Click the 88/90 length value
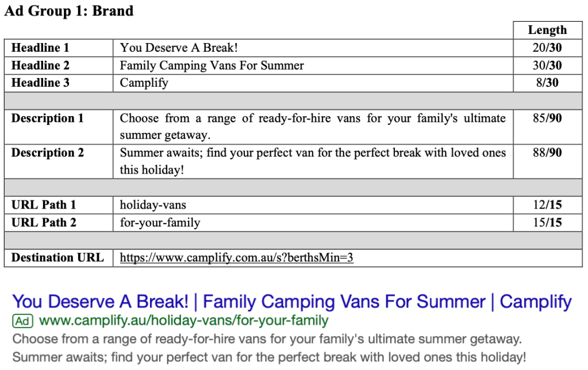This screenshot has height=370, width=588. click(x=547, y=153)
